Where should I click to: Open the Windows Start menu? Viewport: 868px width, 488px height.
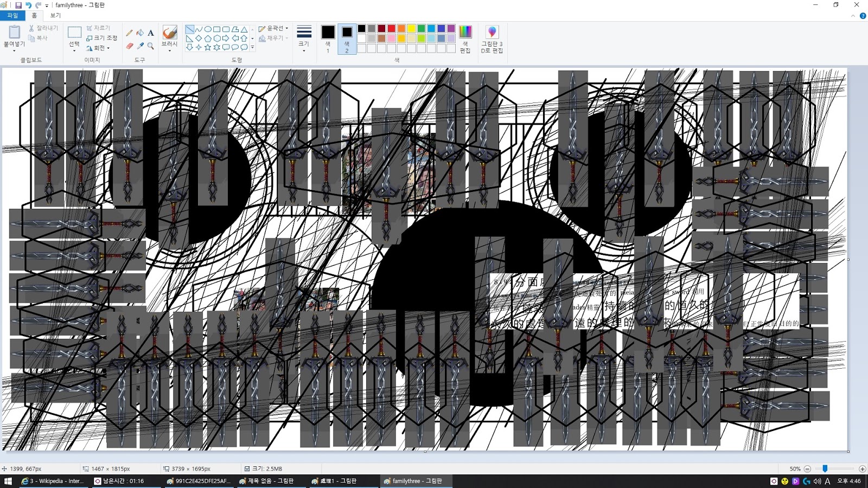[8, 481]
